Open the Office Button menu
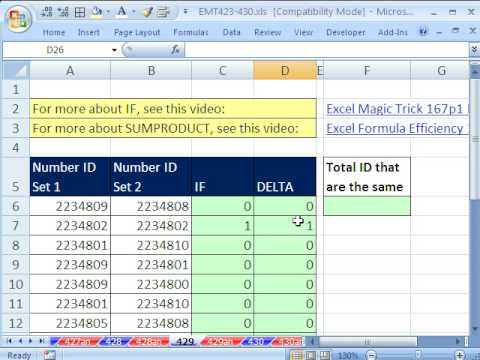This screenshot has width=480, height=360. tap(18, 19)
